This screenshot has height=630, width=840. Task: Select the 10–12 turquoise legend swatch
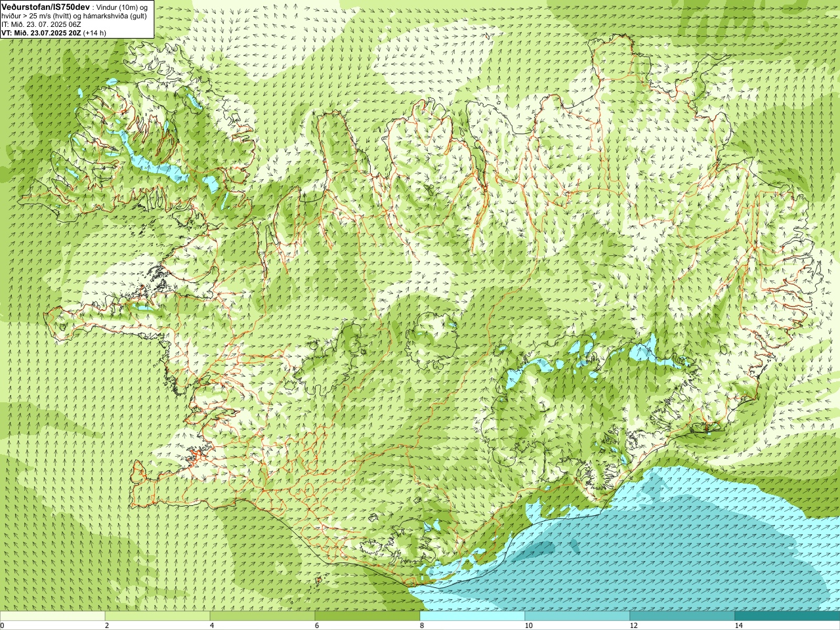click(x=577, y=616)
